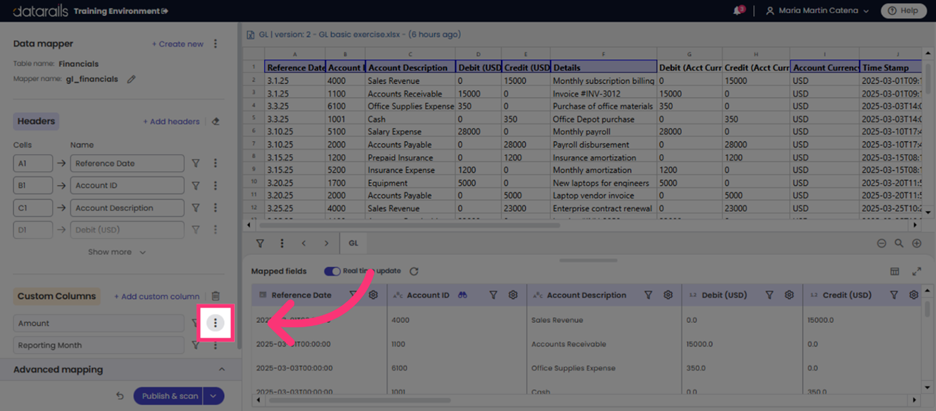Click the Account Description name field
The width and height of the screenshot is (936, 411).
point(127,208)
